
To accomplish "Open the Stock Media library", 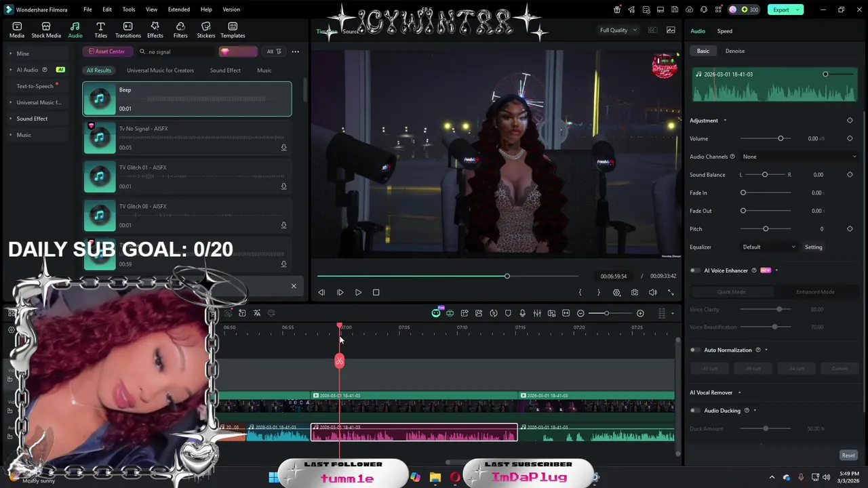I will 46,30.
